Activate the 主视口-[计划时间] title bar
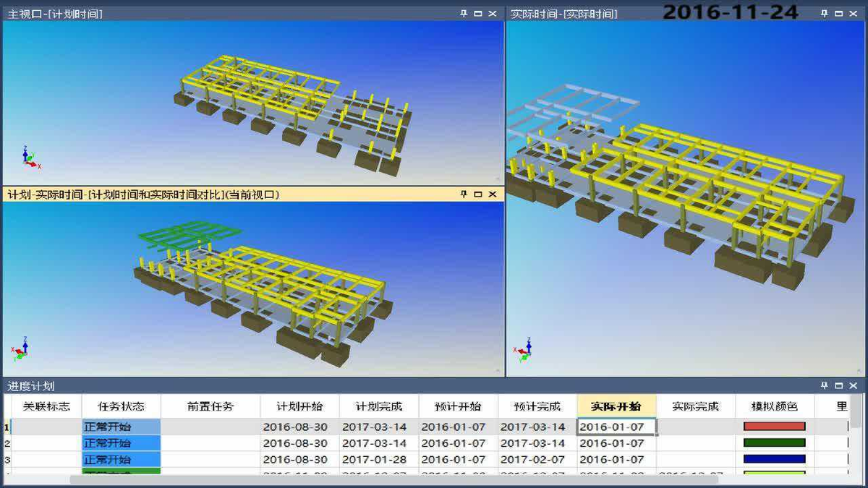Viewport: 868px width, 488px height. [x=252, y=14]
